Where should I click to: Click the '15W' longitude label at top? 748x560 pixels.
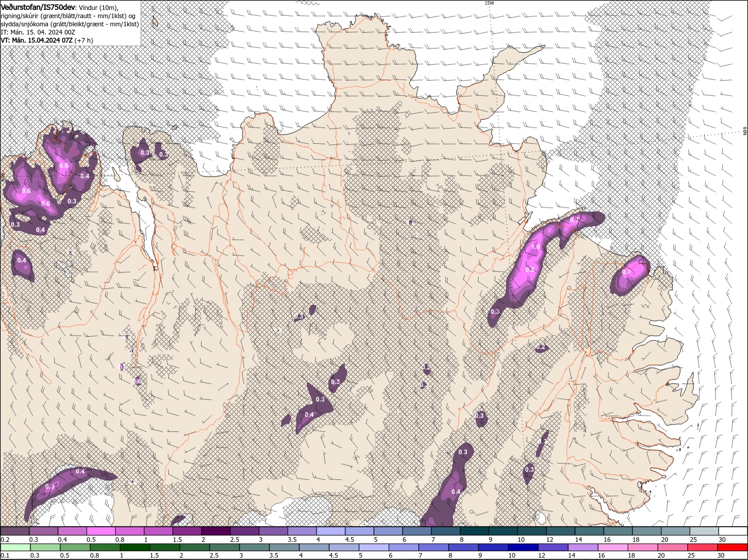tap(489, 3)
